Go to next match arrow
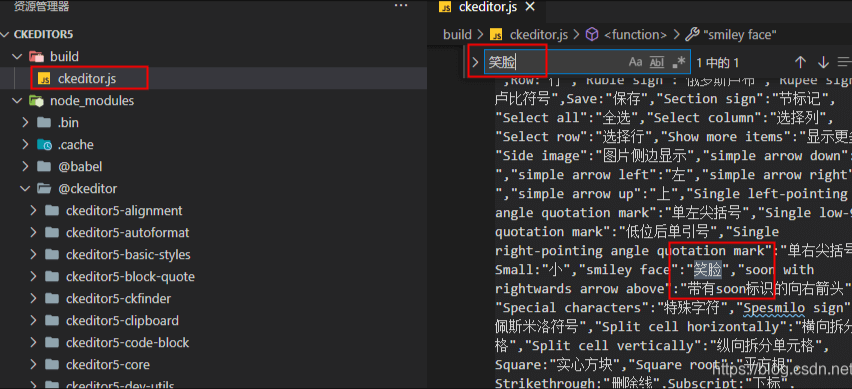Image resolution: width=852 pixels, height=389 pixels. coord(823,62)
